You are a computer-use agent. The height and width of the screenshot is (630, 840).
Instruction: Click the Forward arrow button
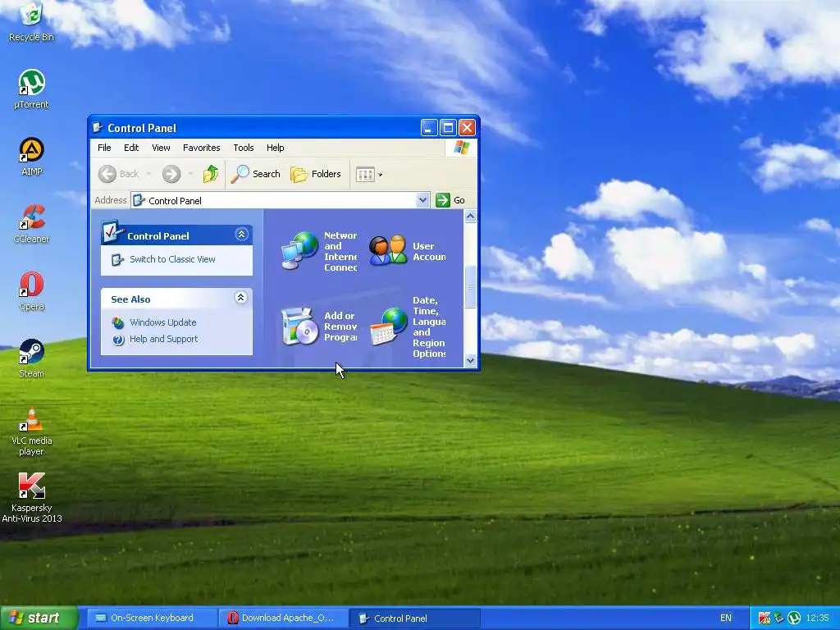click(x=171, y=174)
